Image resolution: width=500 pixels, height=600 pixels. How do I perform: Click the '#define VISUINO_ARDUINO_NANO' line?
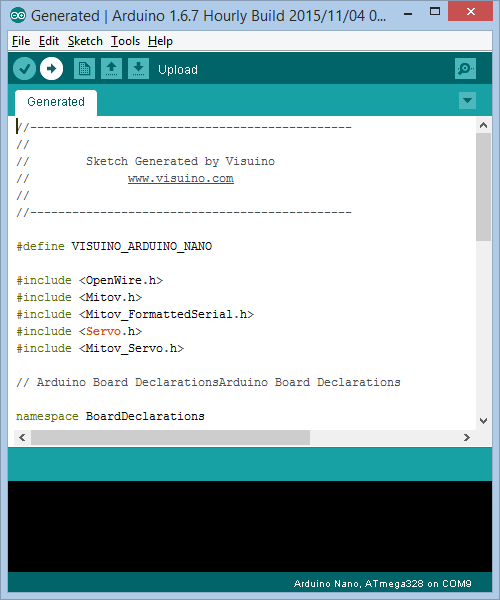click(114, 246)
